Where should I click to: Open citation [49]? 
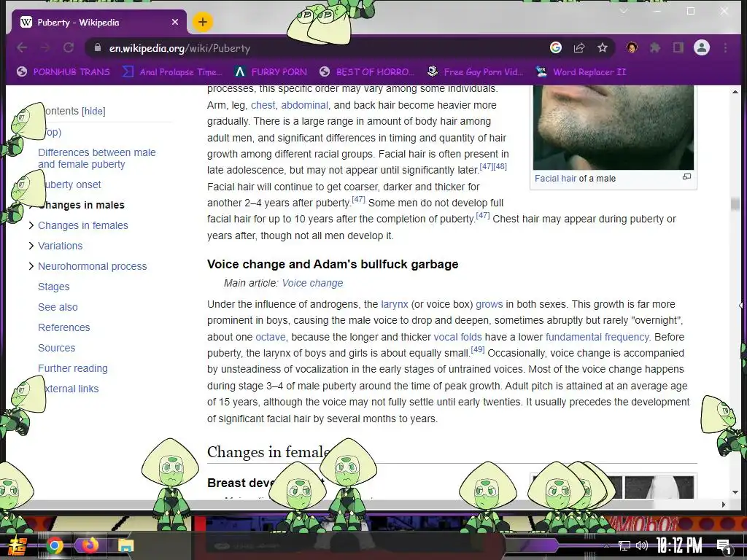click(x=477, y=349)
